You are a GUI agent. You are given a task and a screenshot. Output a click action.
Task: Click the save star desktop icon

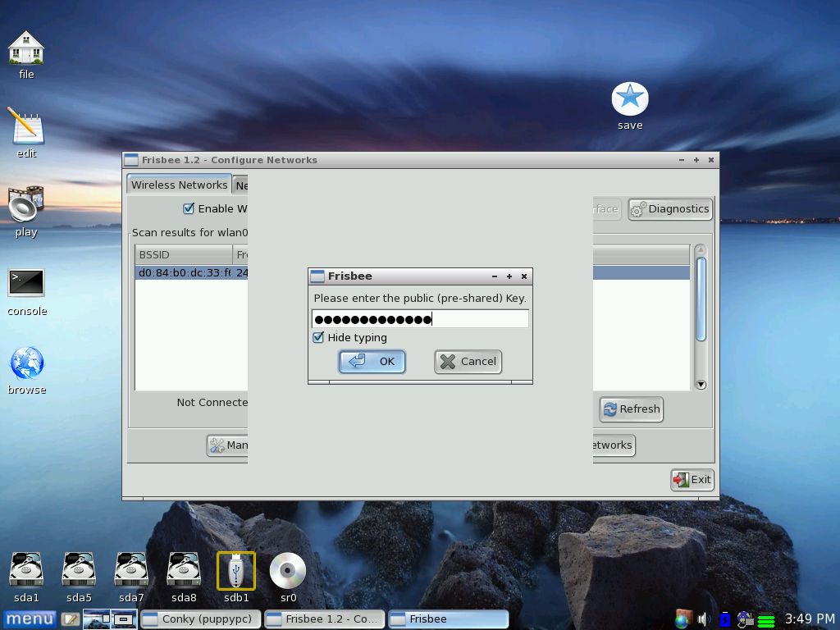click(x=630, y=100)
